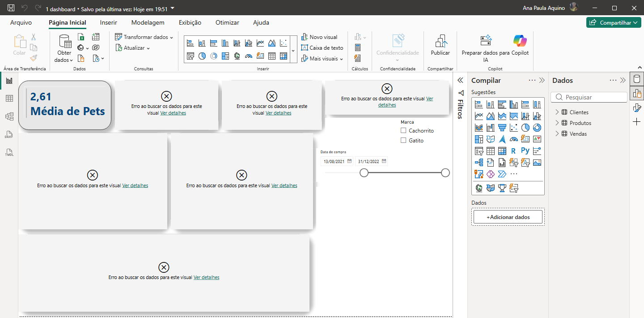Open Transformar dados dropdown arrow

tap(171, 38)
